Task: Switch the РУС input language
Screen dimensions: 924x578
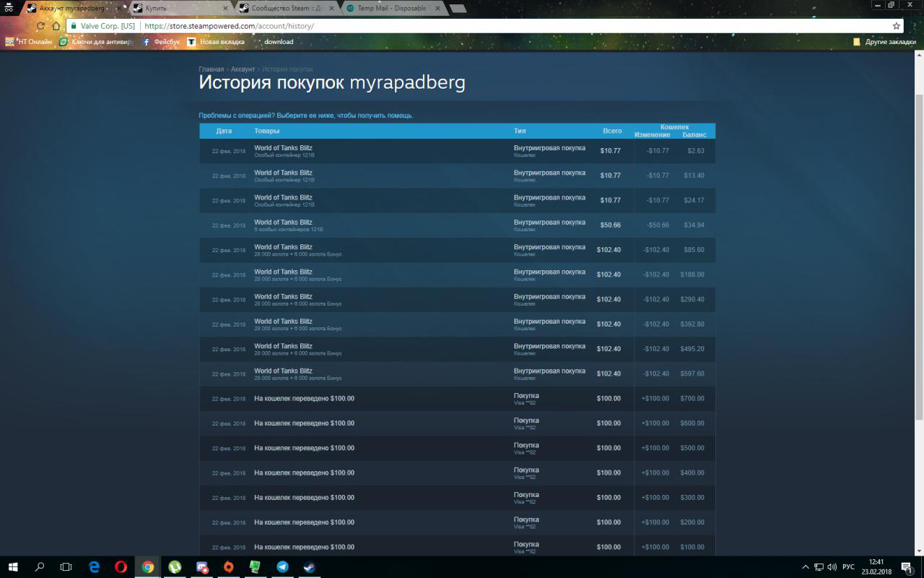Action: pos(849,567)
